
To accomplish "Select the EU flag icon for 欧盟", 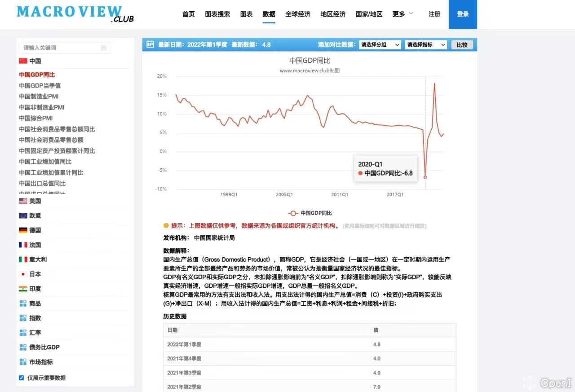I will 23,216.
